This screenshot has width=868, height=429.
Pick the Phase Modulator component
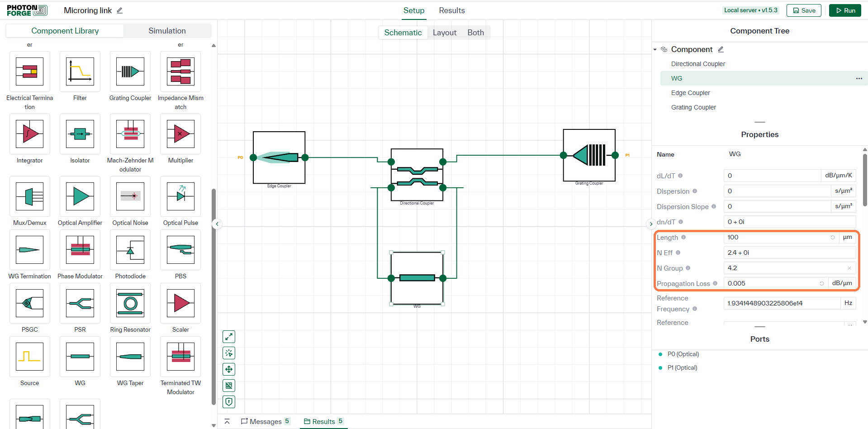click(x=80, y=250)
